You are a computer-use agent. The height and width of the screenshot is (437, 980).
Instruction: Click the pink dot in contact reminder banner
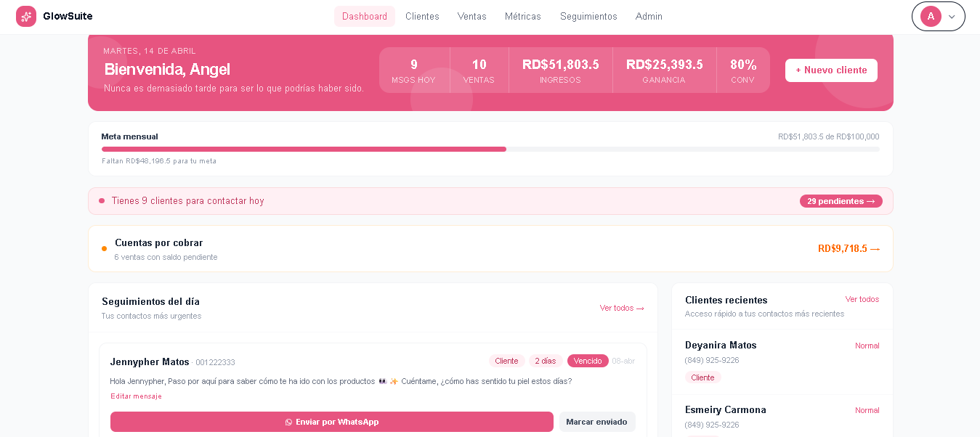[x=102, y=201]
